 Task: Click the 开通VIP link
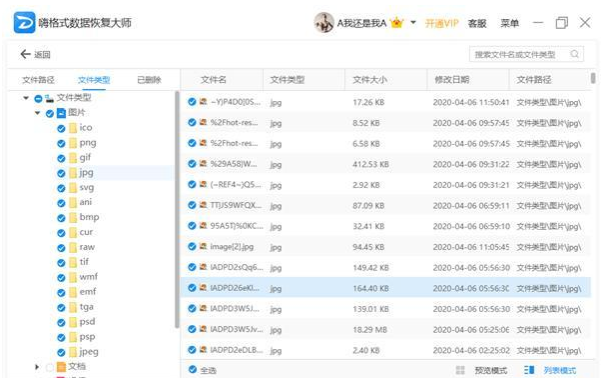[441, 23]
